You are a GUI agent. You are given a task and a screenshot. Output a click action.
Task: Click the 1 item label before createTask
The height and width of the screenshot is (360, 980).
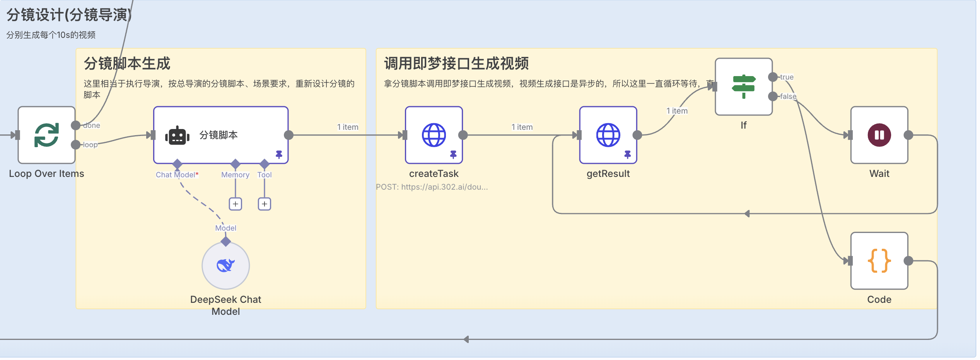pyautogui.click(x=348, y=127)
